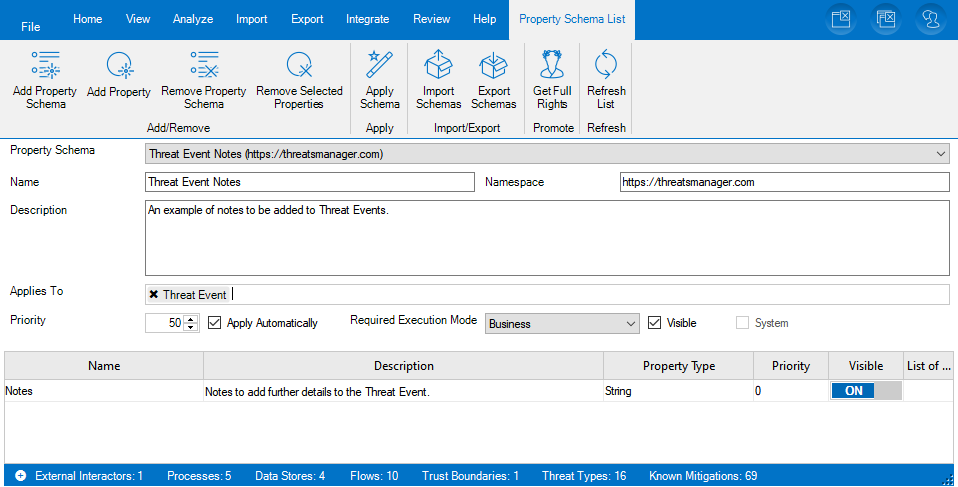Screen dimensions: 958x487
Task: Click into the Namespace text field
Action: click(x=783, y=182)
